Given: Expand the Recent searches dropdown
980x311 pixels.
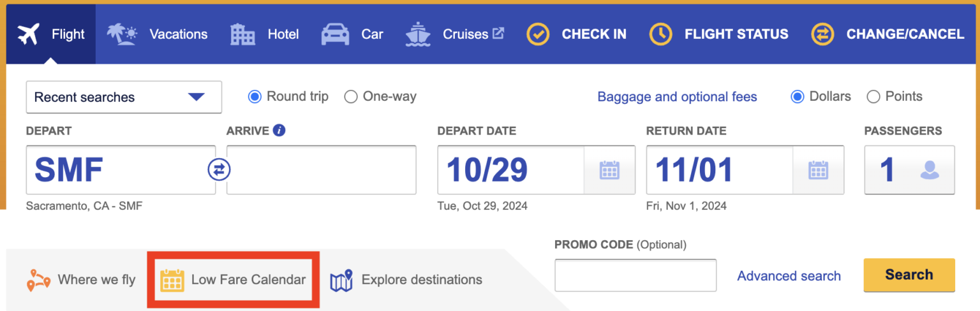Looking at the screenshot, I should [124, 97].
